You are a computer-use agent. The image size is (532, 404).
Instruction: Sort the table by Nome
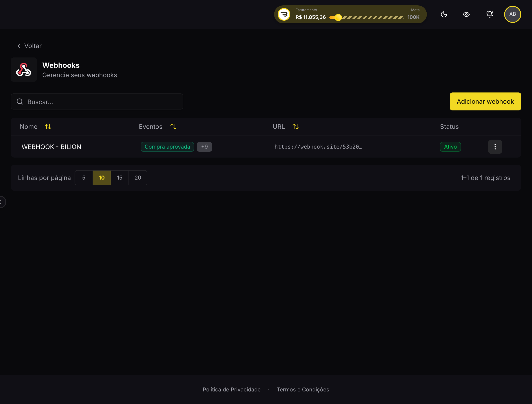point(48,127)
